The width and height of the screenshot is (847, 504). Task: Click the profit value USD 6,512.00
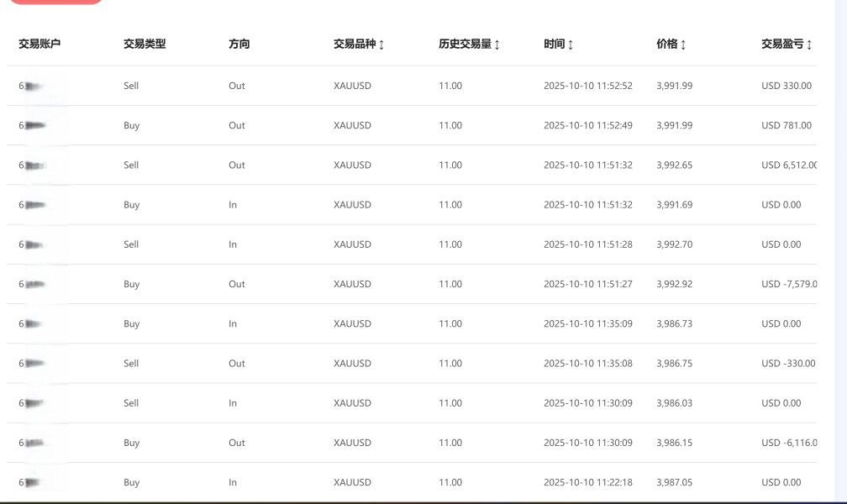tap(788, 165)
